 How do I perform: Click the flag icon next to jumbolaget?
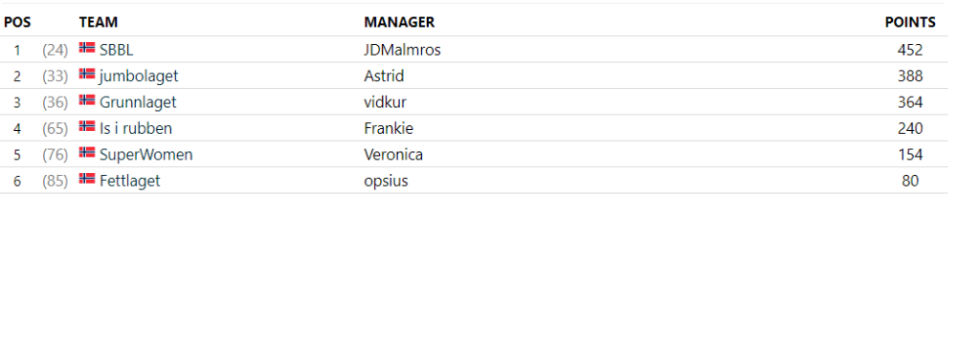point(87,74)
